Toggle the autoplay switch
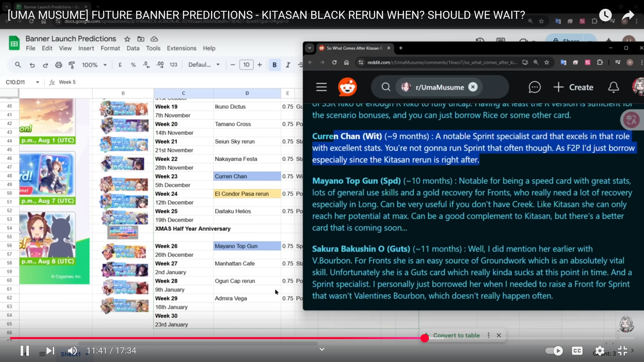Viewport: 644px width, 362px height. [554, 351]
